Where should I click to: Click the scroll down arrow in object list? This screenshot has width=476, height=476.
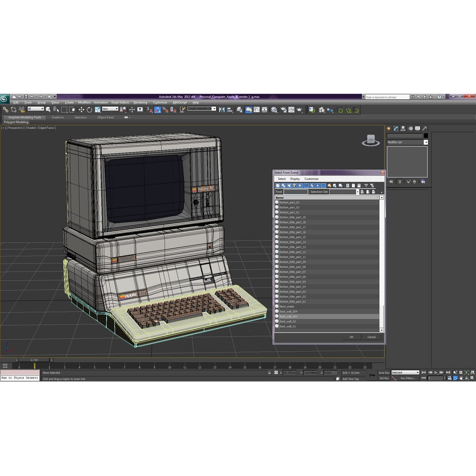pyautogui.click(x=382, y=330)
